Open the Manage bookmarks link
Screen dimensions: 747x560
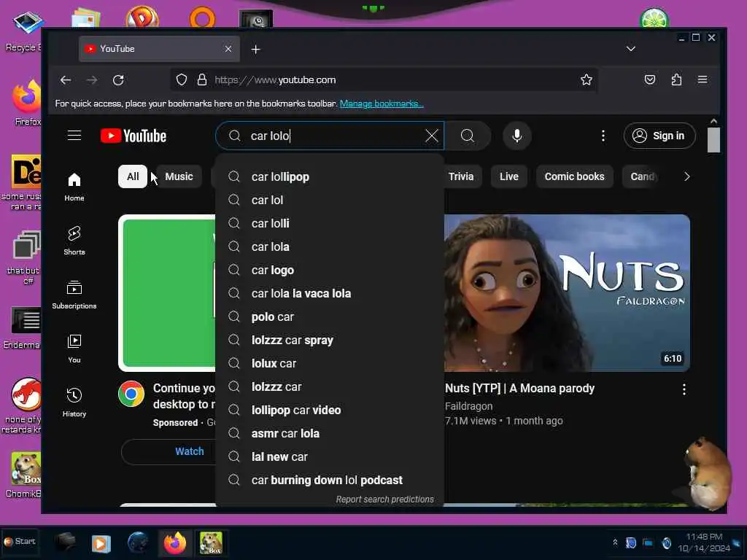(x=382, y=104)
